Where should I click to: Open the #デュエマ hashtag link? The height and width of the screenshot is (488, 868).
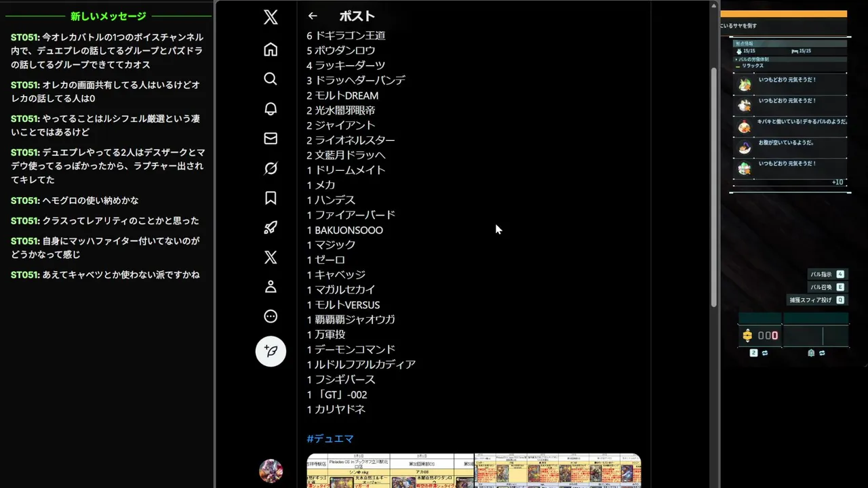(x=330, y=439)
